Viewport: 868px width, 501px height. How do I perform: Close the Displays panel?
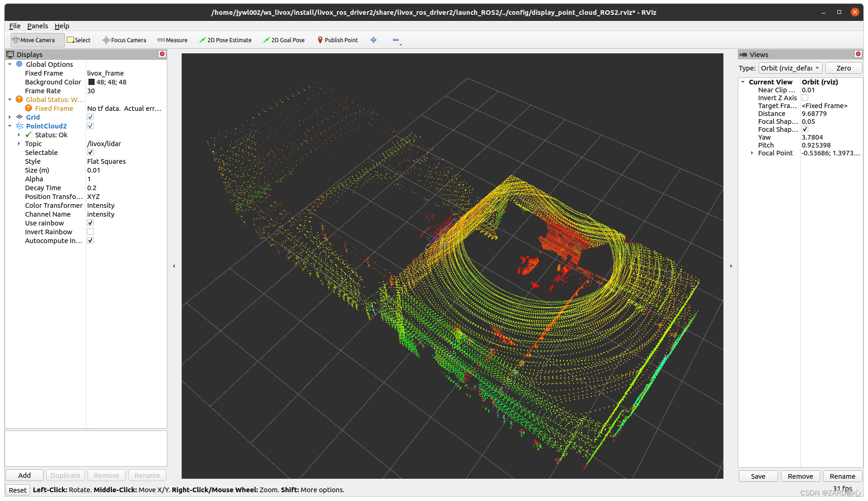tap(162, 54)
